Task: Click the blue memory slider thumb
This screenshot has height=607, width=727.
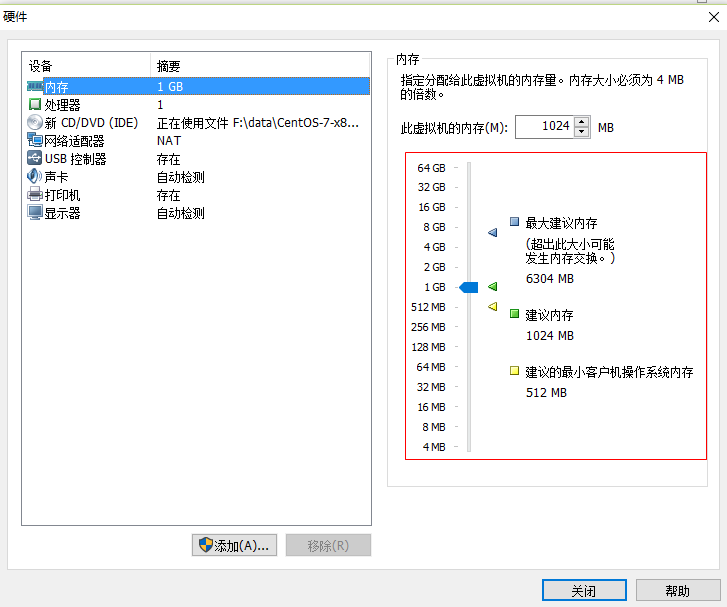Action: click(468, 287)
